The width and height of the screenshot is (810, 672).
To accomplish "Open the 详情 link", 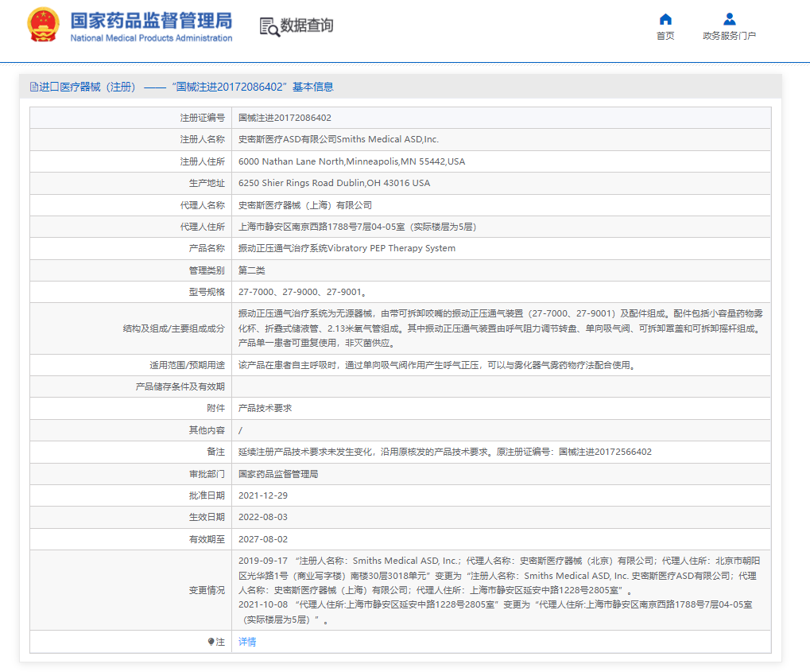I will (247, 642).
